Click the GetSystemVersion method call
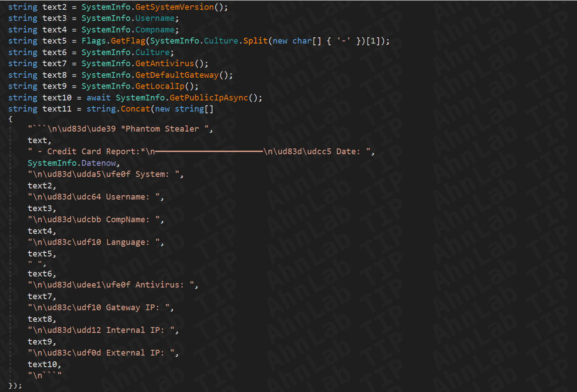The image size is (577, 392). (174, 7)
